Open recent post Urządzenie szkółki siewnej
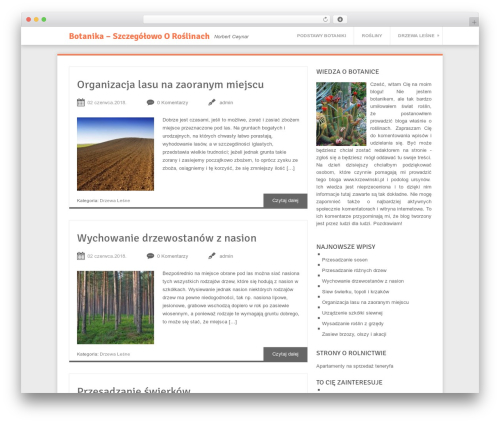500x423 pixels. 352,313
